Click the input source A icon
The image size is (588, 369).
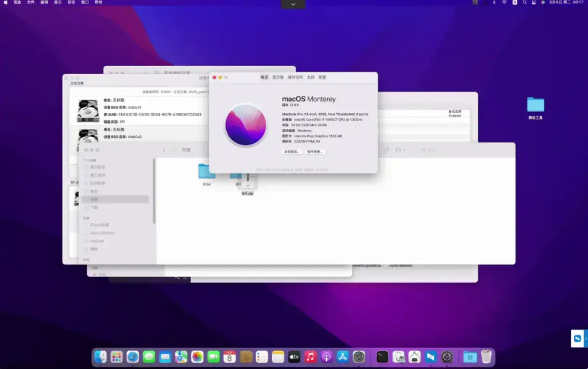pos(515,2)
